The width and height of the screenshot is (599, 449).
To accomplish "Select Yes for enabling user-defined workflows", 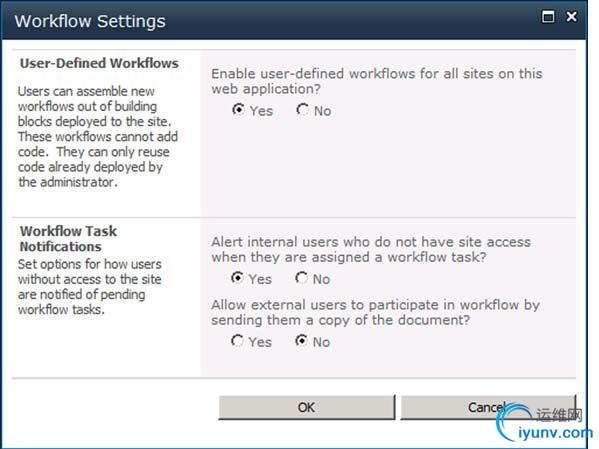I will pos(238,110).
